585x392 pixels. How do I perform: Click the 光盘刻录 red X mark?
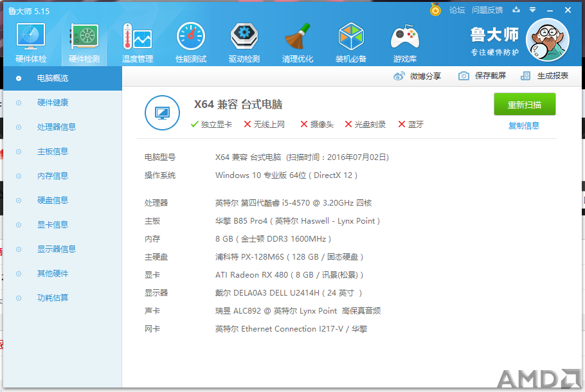[x=348, y=124]
